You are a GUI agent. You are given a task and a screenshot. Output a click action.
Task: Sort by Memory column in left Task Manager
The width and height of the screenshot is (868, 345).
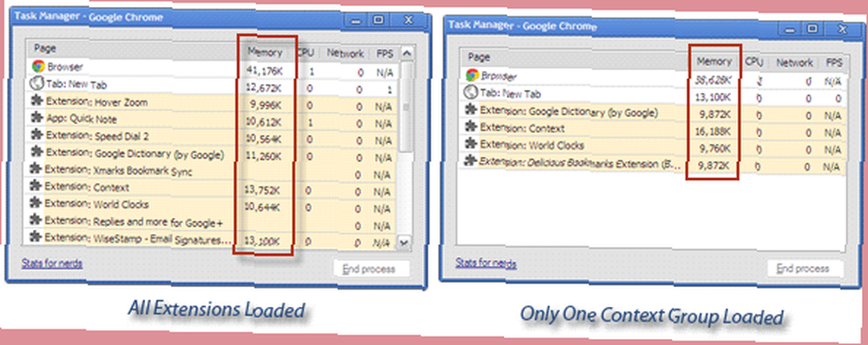266,53
